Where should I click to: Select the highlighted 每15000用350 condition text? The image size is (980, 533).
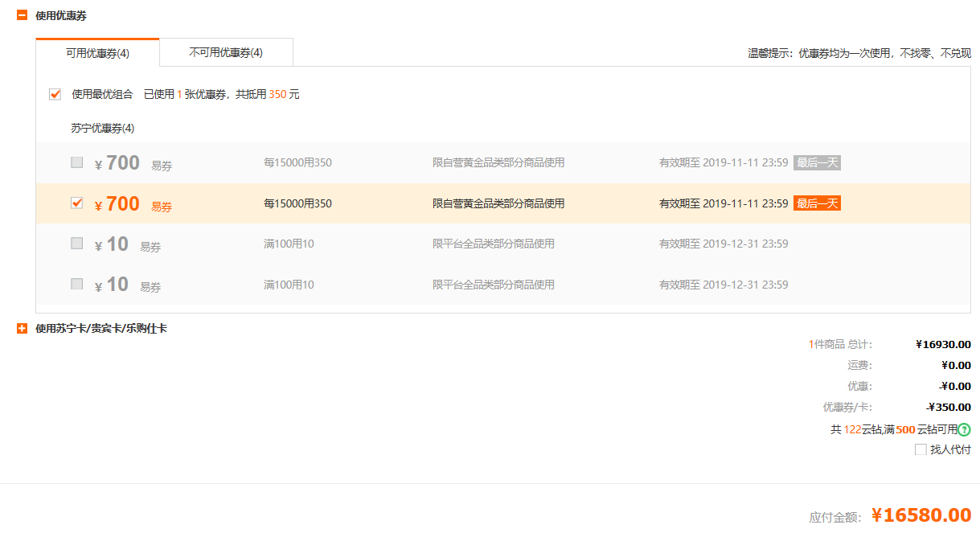(x=297, y=203)
